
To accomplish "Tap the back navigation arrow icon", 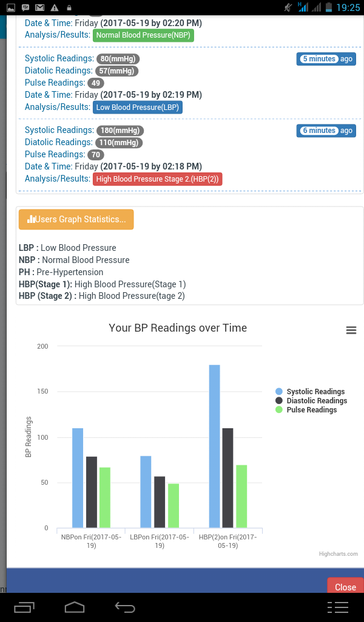I will click(125, 606).
